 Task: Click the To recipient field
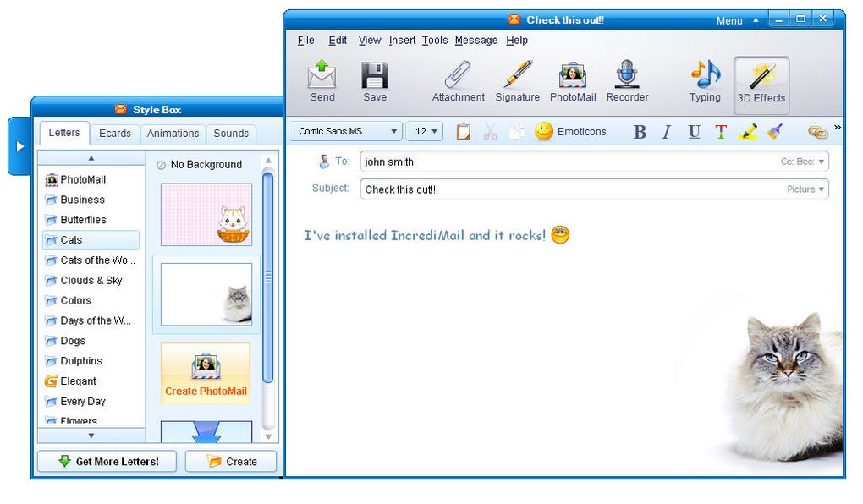pyautogui.click(x=594, y=162)
